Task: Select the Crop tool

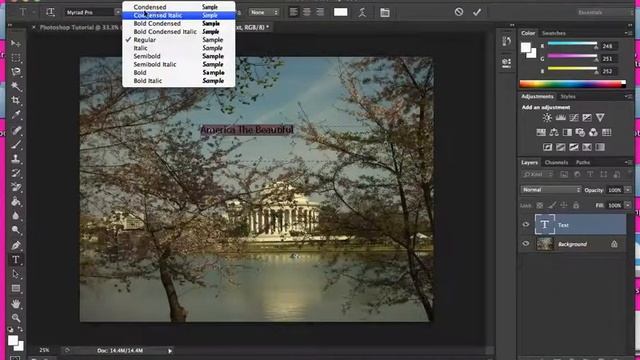Action: tap(16, 100)
